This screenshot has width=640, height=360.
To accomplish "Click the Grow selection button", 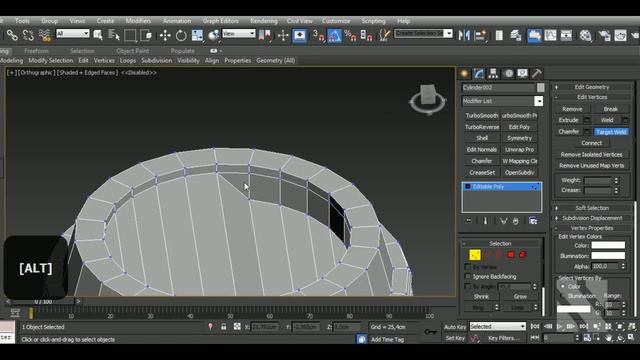I will 520,296.
